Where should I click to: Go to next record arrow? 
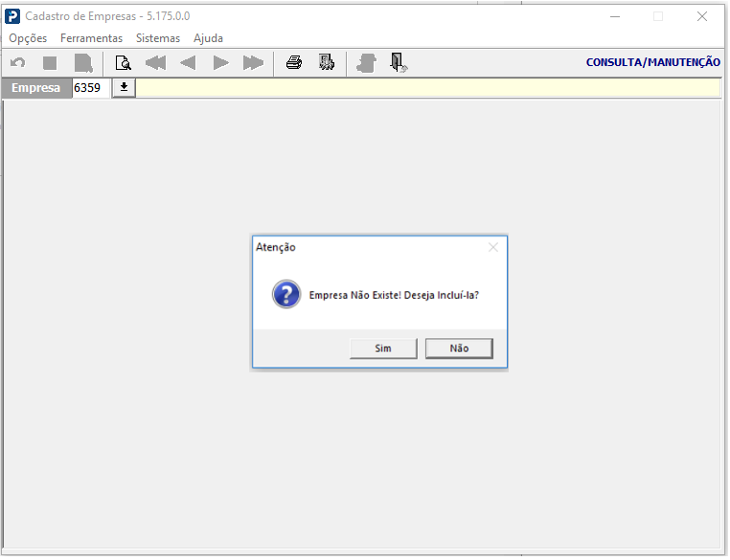pos(220,63)
